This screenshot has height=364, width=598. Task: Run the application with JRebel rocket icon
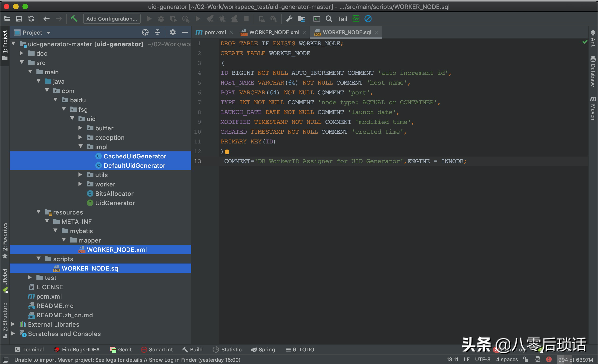[x=210, y=19]
